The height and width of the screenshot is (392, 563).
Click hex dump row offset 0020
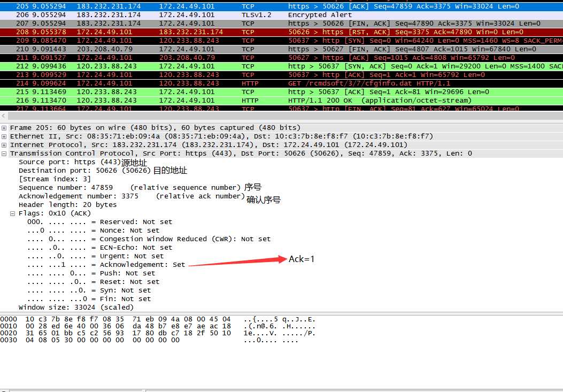[x=158, y=333]
